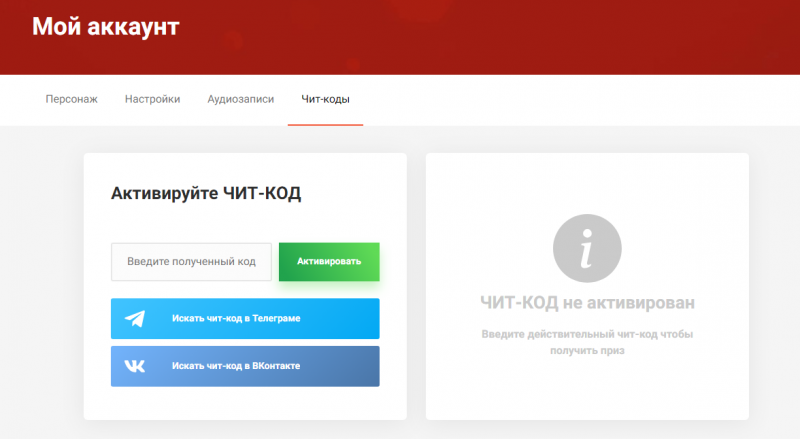Click the gray info circle icon
Image resolution: width=800 pixels, height=439 pixels.
tap(587, 247)
